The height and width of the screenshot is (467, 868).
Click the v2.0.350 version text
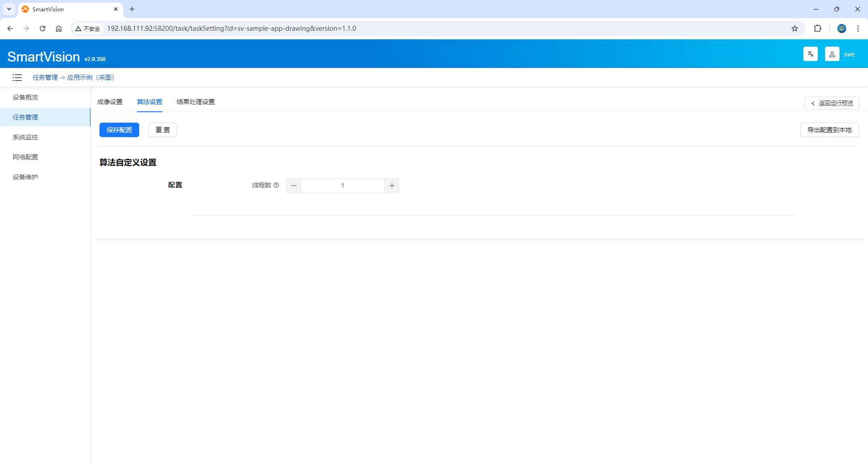pos(95,59)
